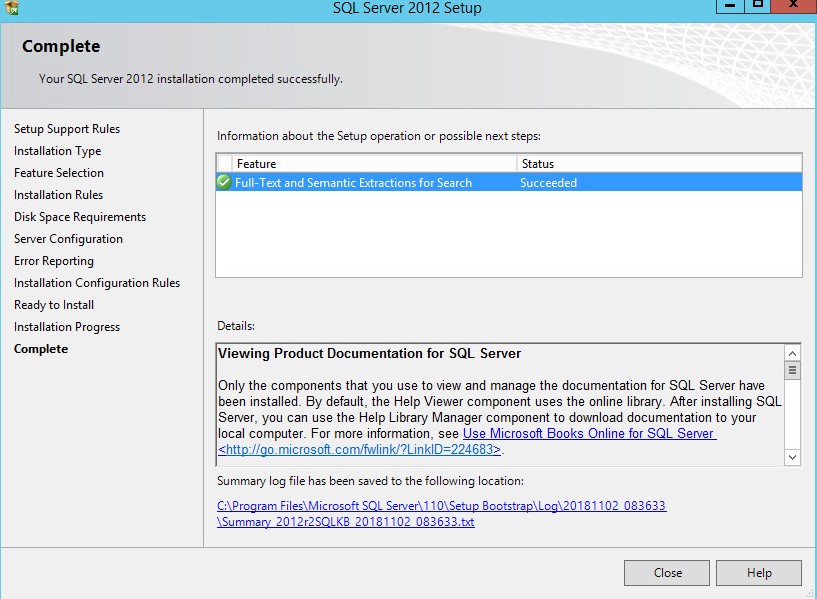This screenshot has width=817, height=599.
Task: Open the Help button
Action: 759,573
